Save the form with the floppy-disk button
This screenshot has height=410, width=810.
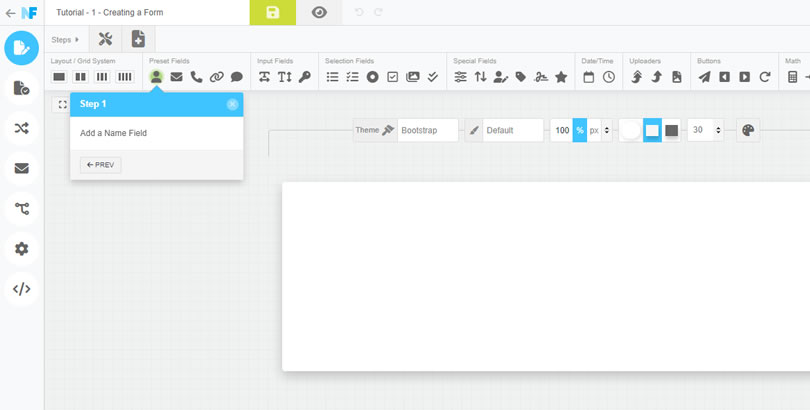coord(273,12)
